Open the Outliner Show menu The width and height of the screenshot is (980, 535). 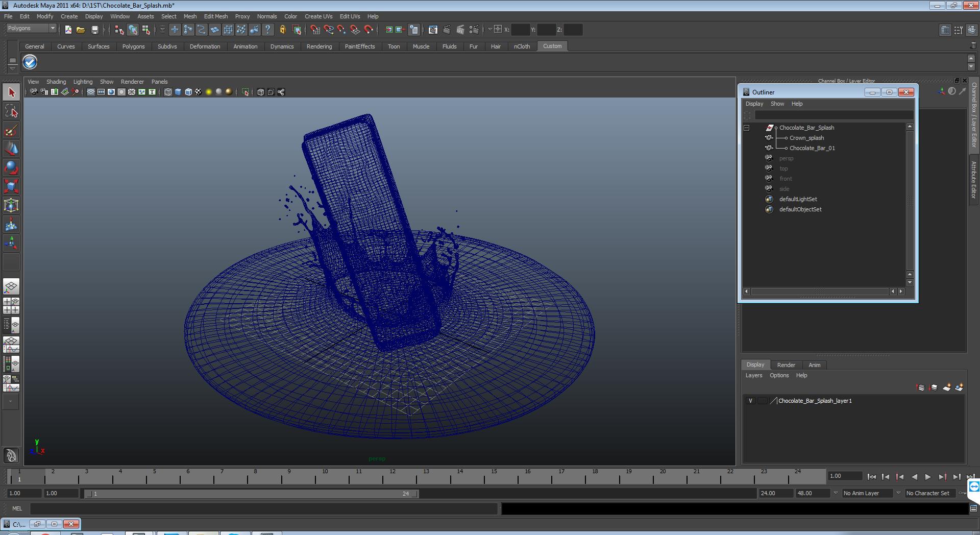(x=777, y=104)
